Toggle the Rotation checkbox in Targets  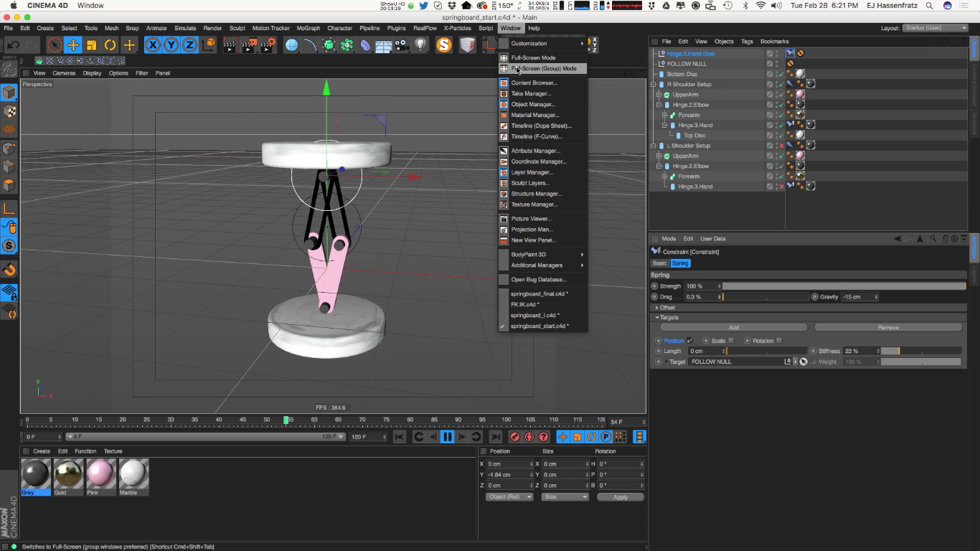[x=779, y=341]
